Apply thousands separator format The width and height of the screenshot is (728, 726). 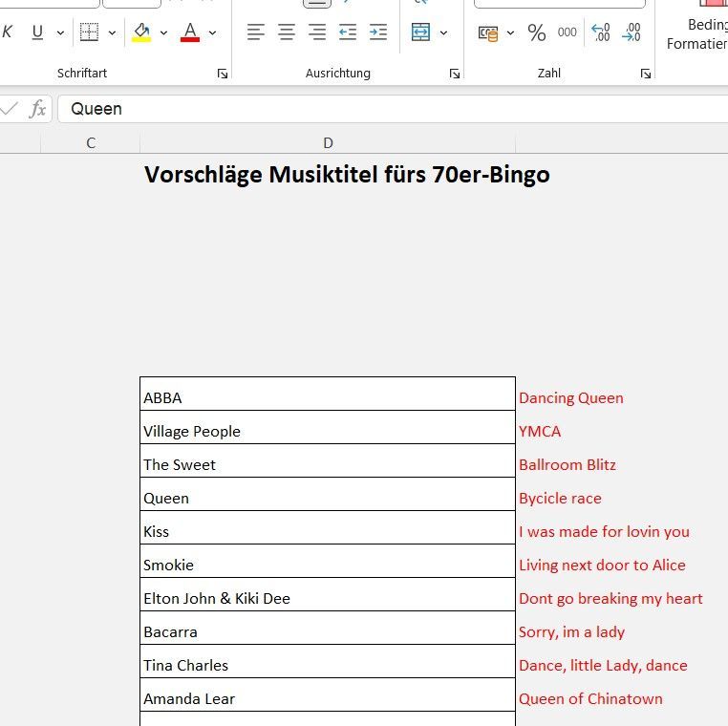point(567,32)
